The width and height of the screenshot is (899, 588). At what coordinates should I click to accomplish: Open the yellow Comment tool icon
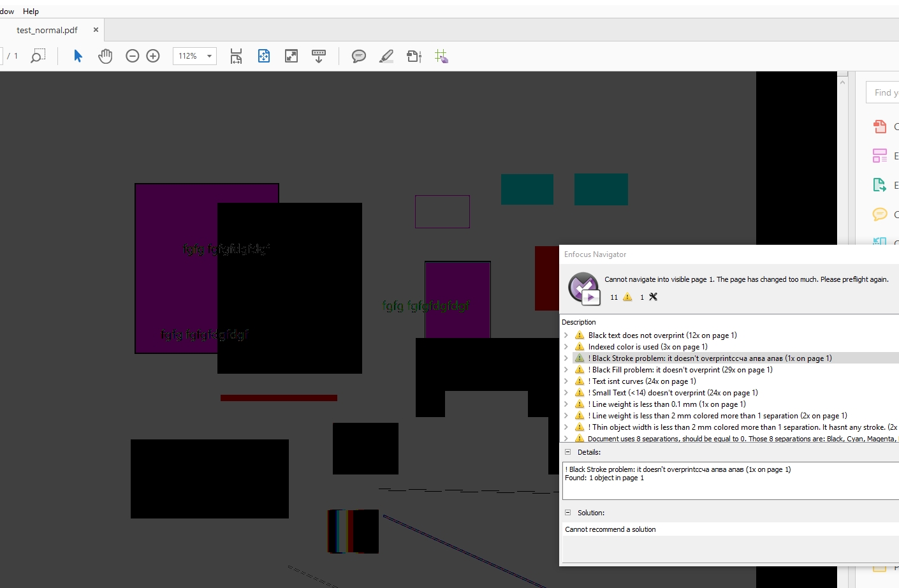coord(880,214)
